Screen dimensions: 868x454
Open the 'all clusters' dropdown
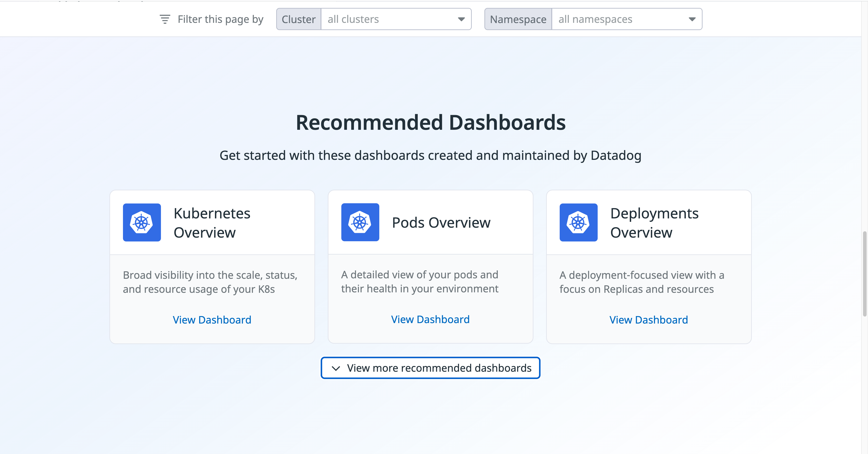[387, 19]
